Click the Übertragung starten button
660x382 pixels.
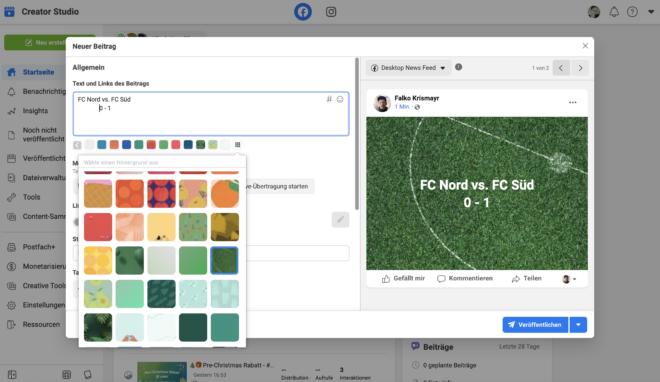tap(280, 186)
